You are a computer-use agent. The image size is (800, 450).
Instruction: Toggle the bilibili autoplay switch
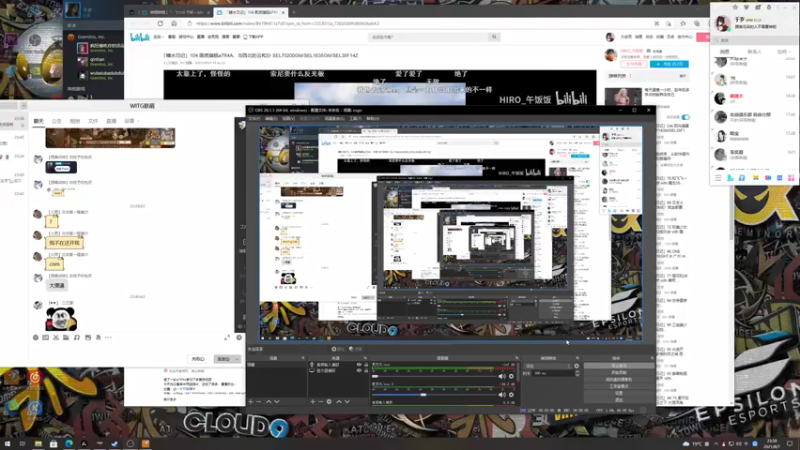click(686, 117)
